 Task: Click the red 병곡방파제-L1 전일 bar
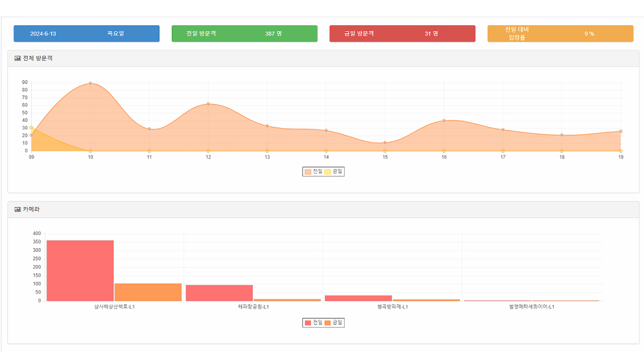(x=358, y=298)
